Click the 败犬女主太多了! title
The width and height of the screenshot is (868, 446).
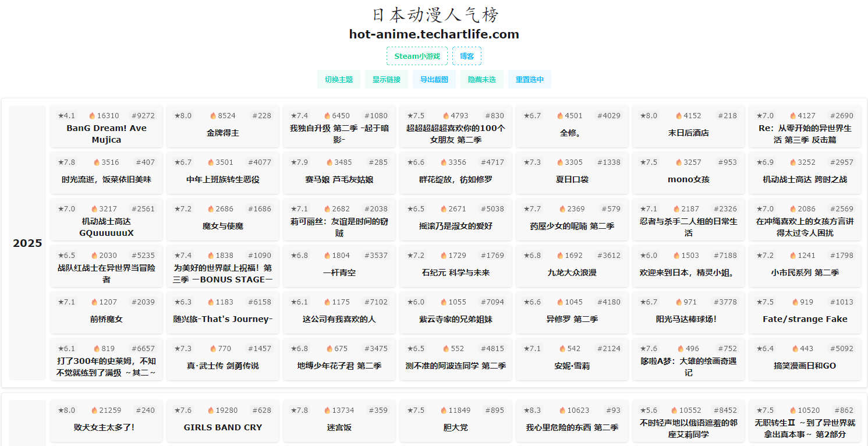pos(104,427)
